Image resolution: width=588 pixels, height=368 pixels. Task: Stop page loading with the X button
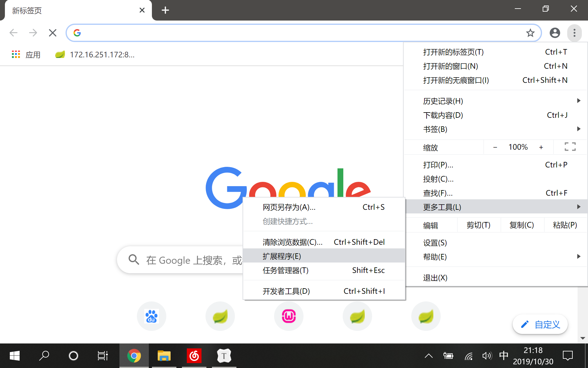[x=53, y=33]
